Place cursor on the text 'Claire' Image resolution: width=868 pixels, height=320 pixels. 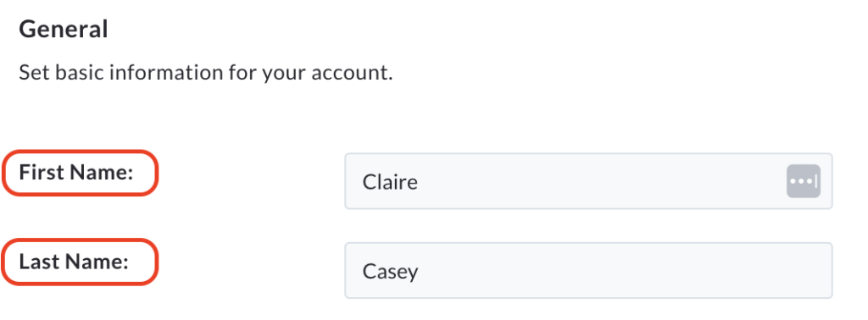(x=390, y=182)
